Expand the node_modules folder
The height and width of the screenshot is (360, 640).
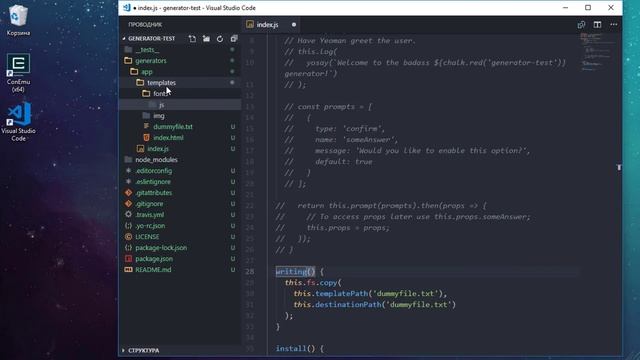point(156,160)
